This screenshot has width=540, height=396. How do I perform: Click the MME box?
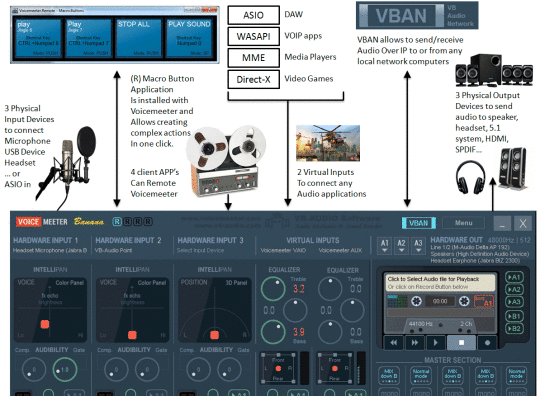coord(253,58)
